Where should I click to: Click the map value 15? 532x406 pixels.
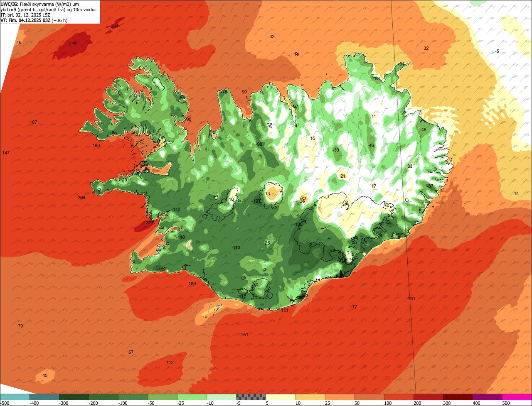313,139
